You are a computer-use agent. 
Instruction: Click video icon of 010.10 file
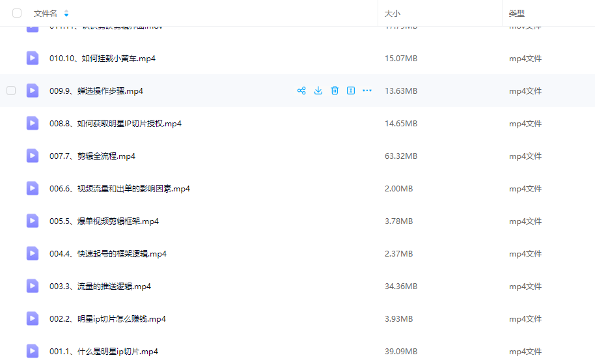pyautogui.click(x=33, y=58)
